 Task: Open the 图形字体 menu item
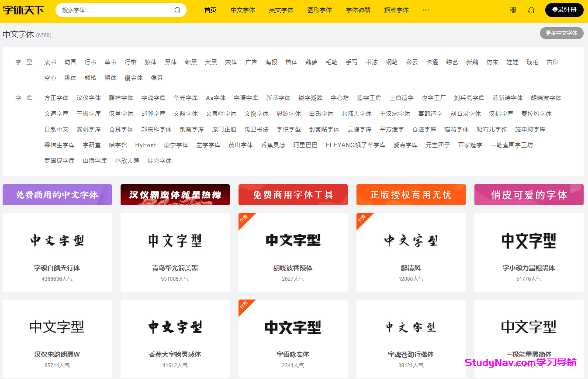point(319,10)
